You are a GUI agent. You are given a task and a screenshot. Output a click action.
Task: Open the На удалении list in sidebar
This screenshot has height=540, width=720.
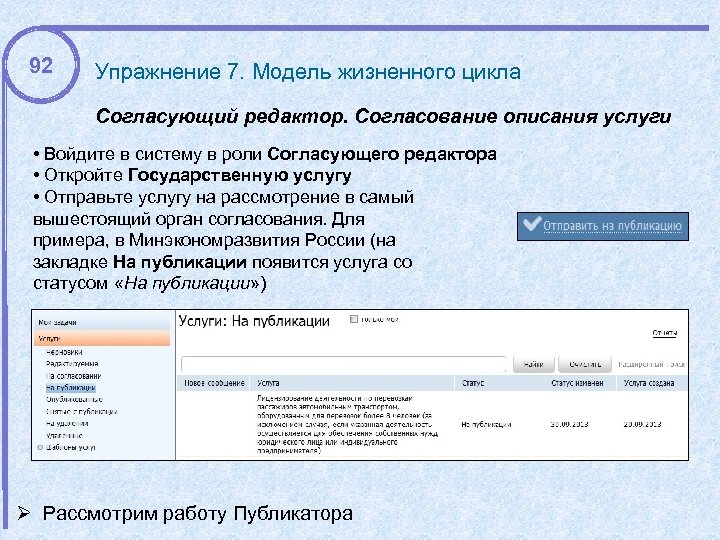click(67, 423)
